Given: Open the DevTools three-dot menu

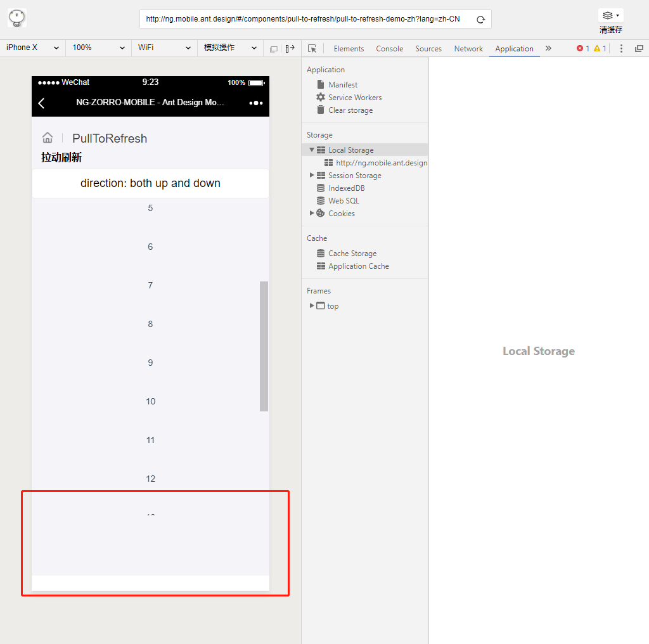Looking at the screenshot, I should click(x=621, y=48).
